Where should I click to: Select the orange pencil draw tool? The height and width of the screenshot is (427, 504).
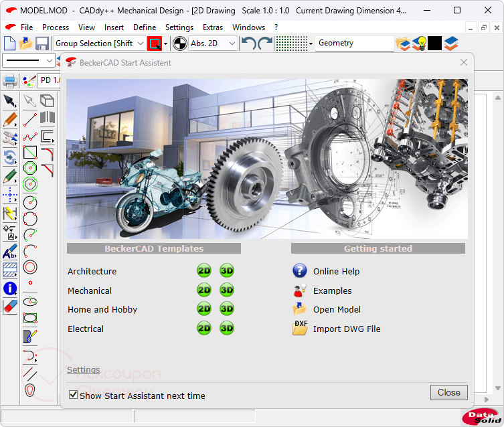pos(10,120)
